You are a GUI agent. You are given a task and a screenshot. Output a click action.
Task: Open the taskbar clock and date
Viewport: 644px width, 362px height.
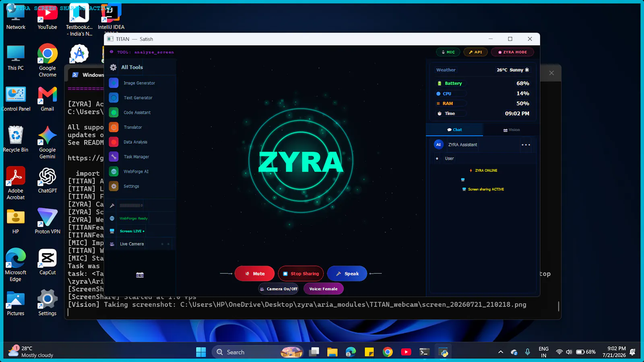coord(614,352)
